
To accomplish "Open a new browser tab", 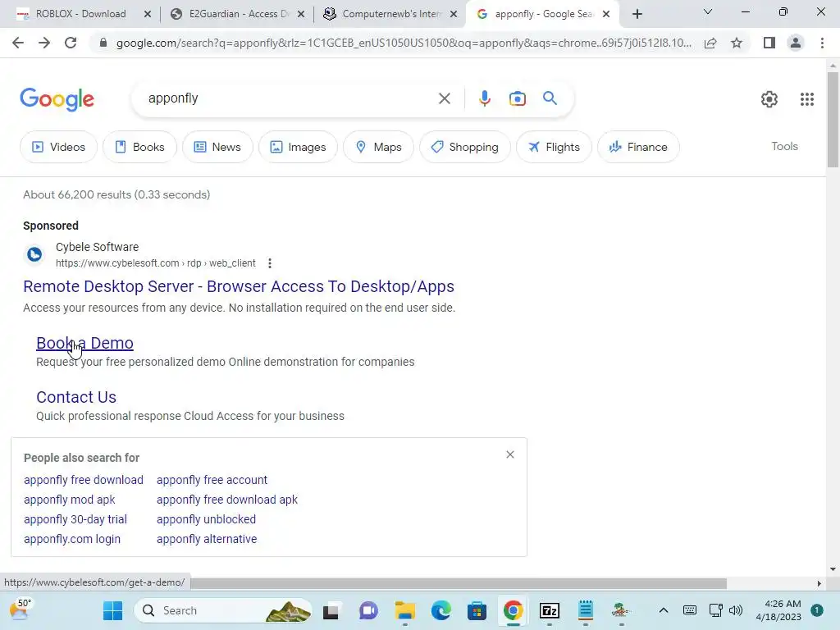I will pyautogui.click(x=637, y=14).
